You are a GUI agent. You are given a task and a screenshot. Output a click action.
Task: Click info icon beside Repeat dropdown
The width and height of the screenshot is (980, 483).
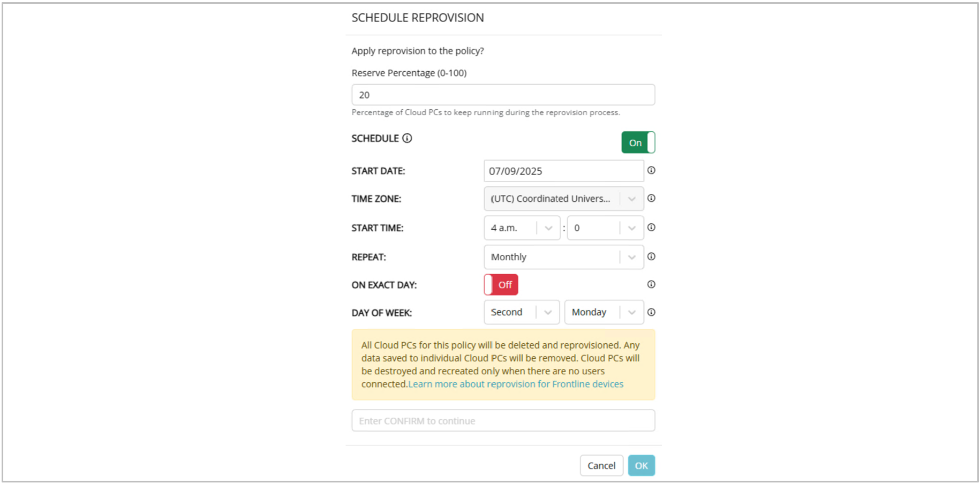[x=651, y=256]
